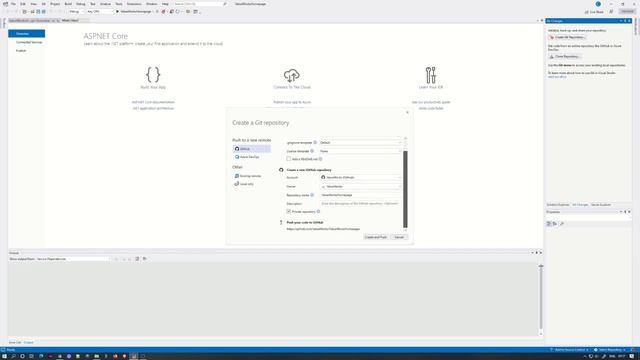
Task: Open the Build menu
Action: pyautogui.click(x=68, y=4)
